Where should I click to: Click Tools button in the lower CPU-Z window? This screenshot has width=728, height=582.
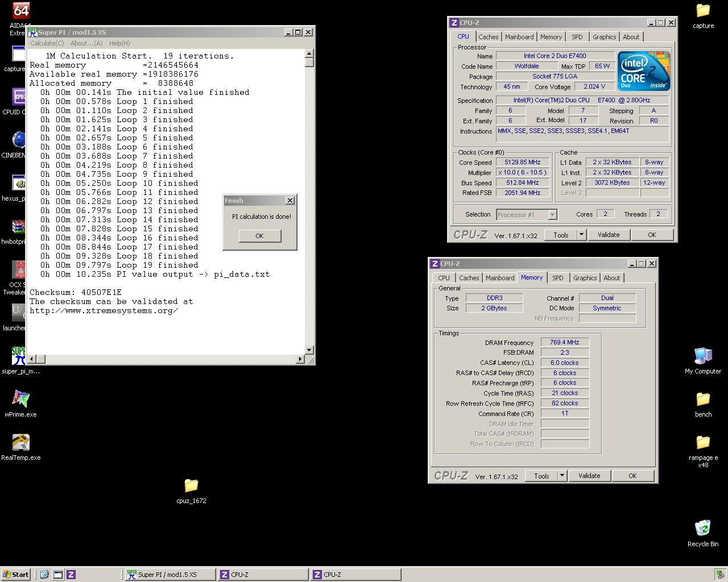point(541,476)
